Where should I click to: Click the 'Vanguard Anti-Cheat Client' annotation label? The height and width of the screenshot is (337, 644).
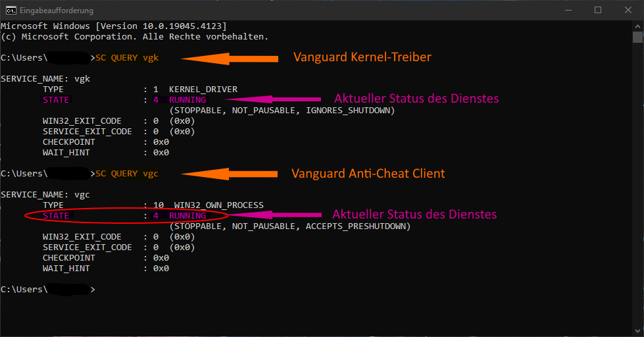(x=368, y=173)
